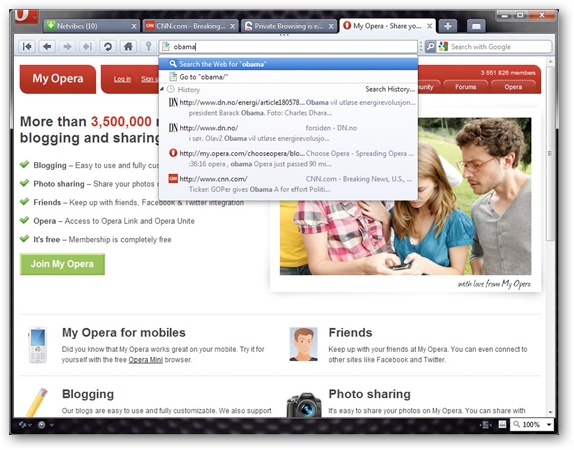The width and height of the screenshot is (574, 450).
Task: Open the http://www.cnn.com/ history entry
Action: (288, 184)
